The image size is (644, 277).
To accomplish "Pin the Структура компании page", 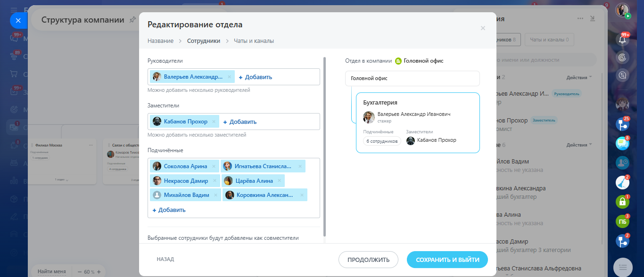I will tap(132, 20).
